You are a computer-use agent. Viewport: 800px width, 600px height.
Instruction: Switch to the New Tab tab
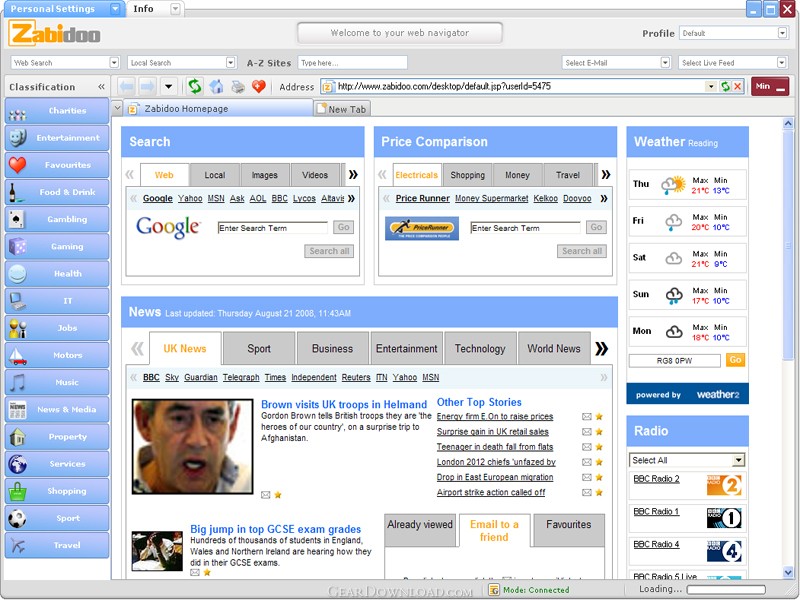pos(342,109)
